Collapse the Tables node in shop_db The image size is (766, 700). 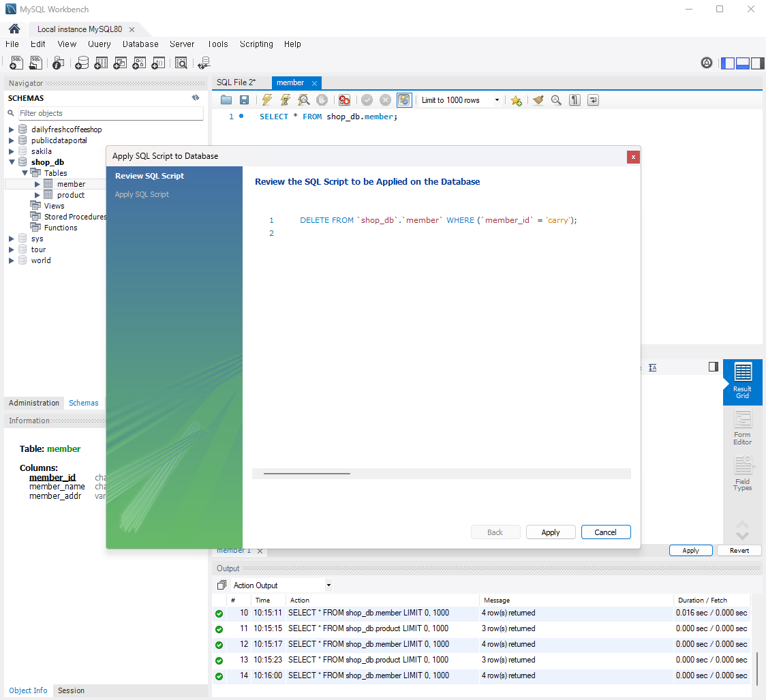pos(25,173)
